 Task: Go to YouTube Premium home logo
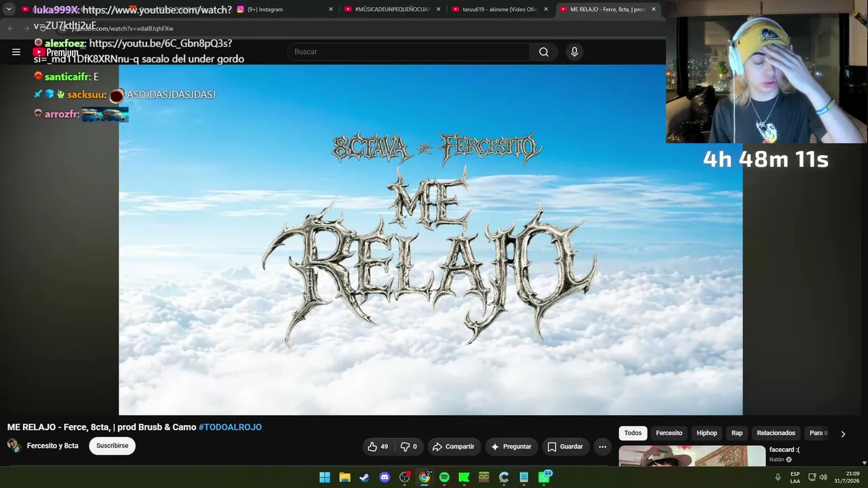(x=56, y=52)
